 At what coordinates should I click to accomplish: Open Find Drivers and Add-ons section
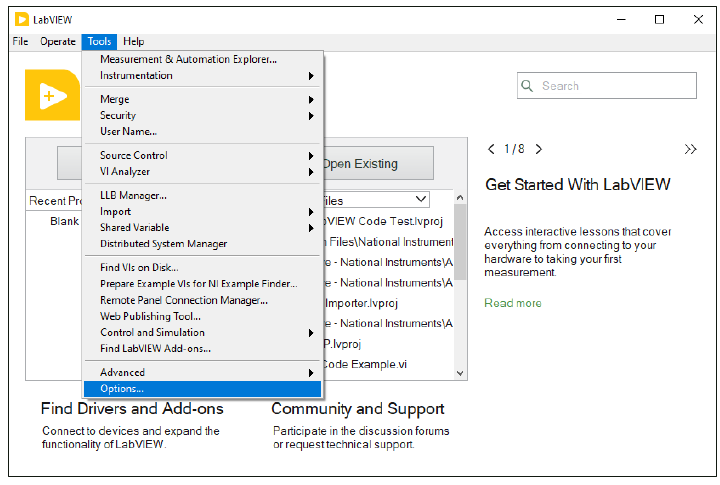(x=132, y=408)
